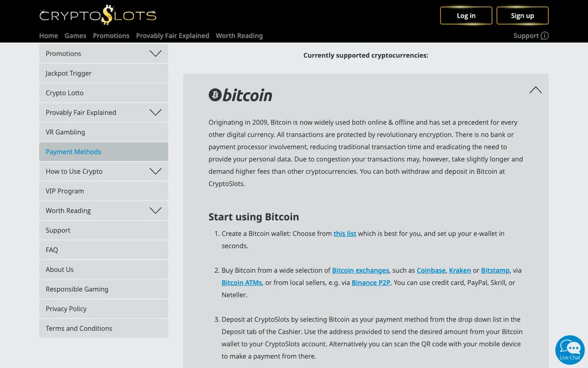Click the Bitcoin logo heading
588x368 pixels.
pyautogui.click(x=240, y=95)
